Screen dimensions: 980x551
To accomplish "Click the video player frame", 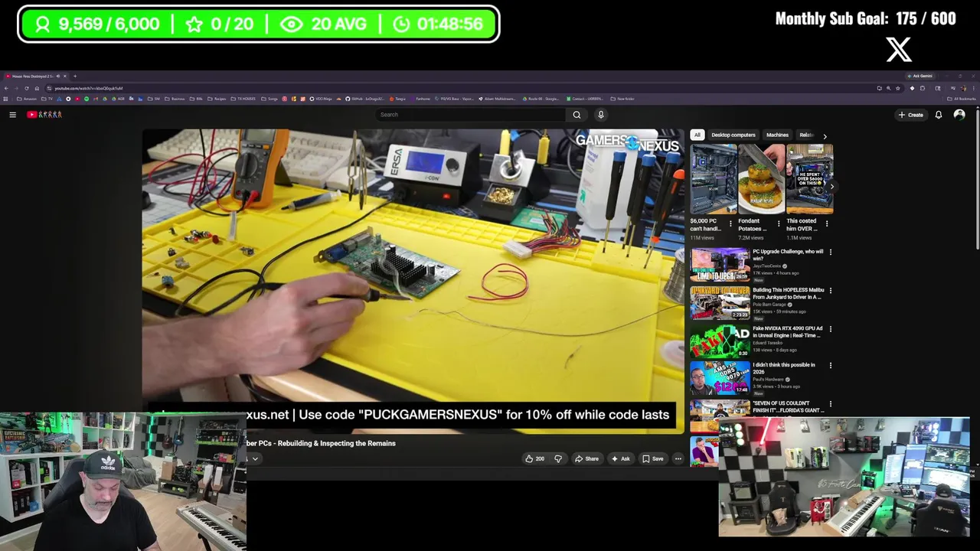I will click(x=413, y=281).
